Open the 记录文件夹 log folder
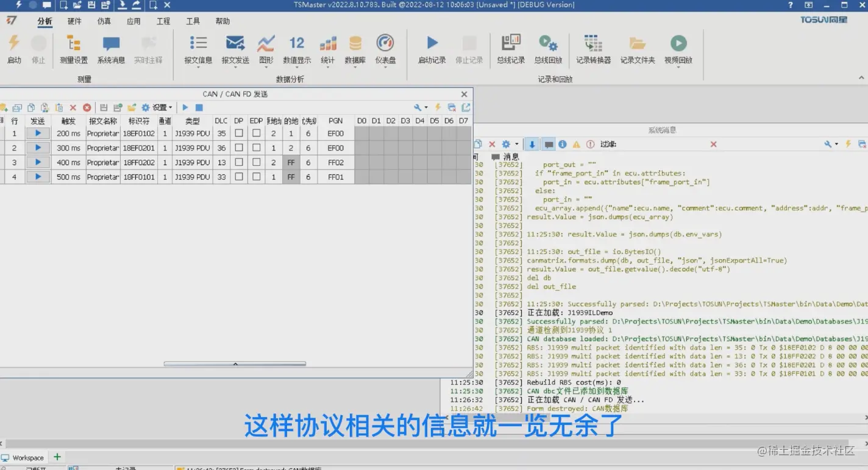Image resolution: width=868 pixels, height=470 pixels. tap(638, 49)
